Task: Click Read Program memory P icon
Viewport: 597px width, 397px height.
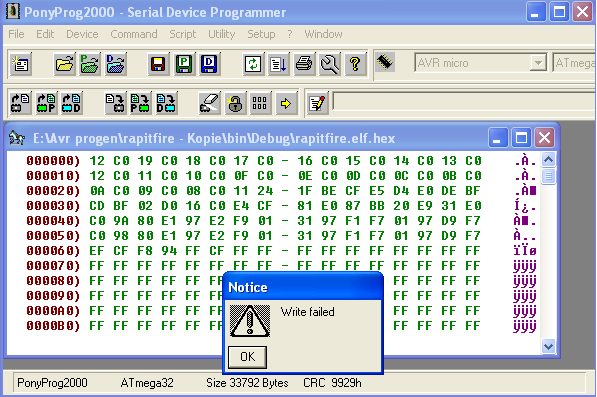Action: (46, 103)
